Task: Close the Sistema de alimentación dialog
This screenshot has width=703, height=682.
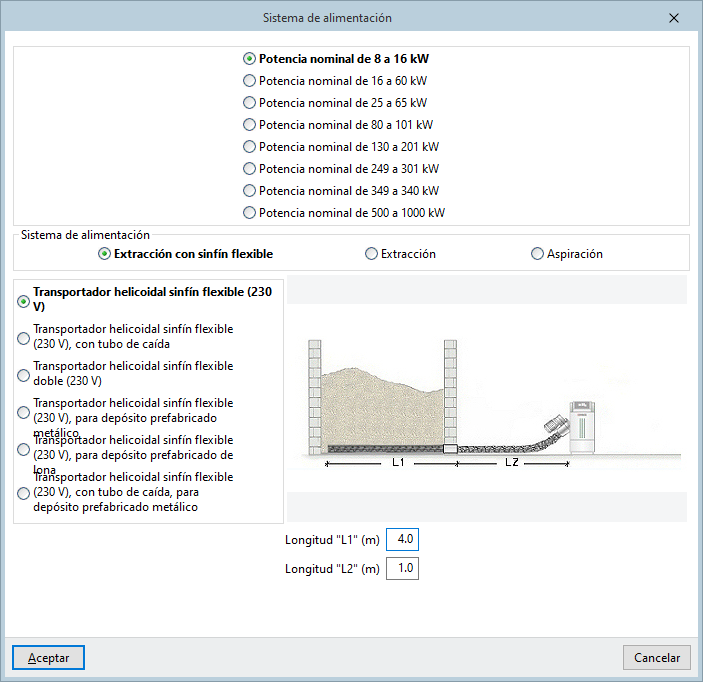Action: [x=673, y=18]
